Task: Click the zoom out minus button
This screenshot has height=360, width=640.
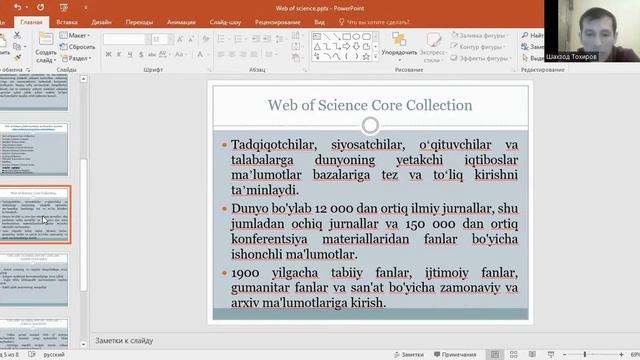Action: (x=564, y=354)
